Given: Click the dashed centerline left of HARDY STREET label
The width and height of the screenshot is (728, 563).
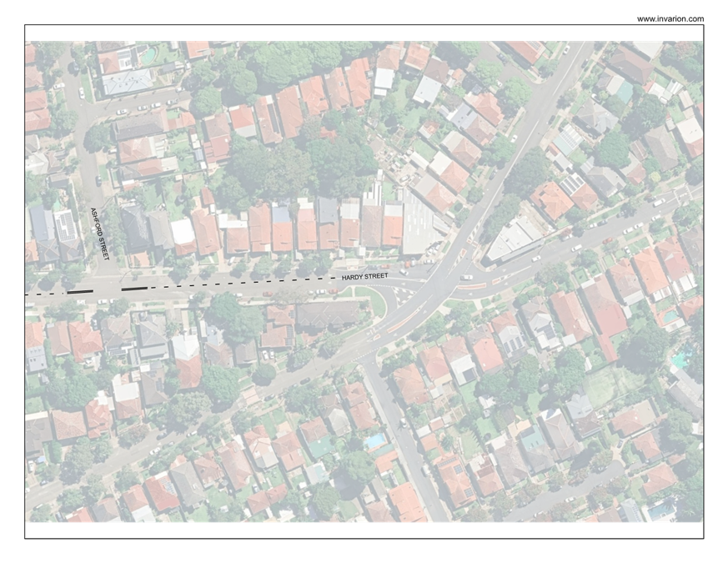Looking at the screenshot, I should point(250,283).
